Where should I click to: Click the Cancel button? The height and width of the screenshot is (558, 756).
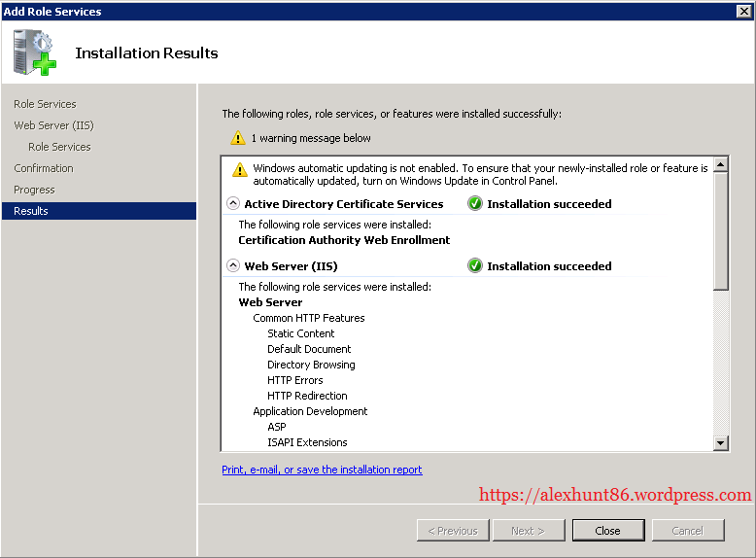tap(687, 531)
